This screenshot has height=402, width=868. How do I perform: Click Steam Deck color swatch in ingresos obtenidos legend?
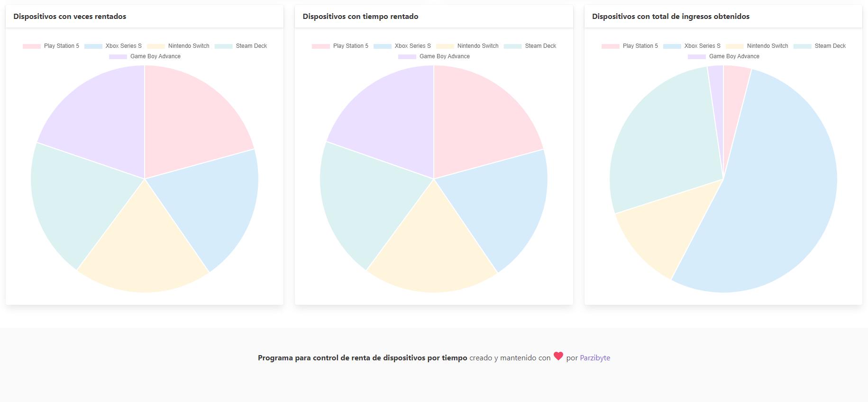coord(802,46)
